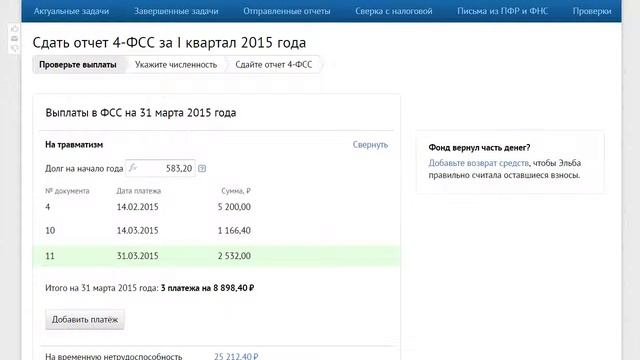Click the amount 1 166,40
Image resolution: width=640 pixels, height=360 pixels.
pos(234,231)
